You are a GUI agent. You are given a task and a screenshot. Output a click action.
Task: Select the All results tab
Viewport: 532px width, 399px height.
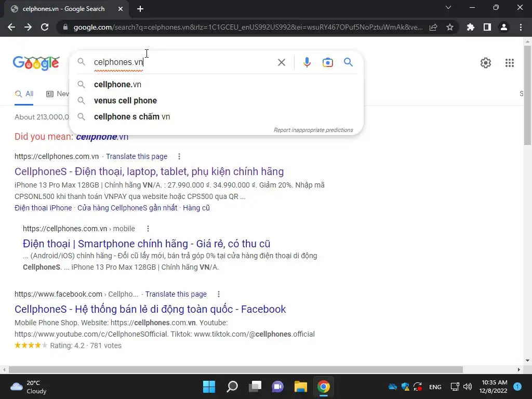tap(24, 94)
